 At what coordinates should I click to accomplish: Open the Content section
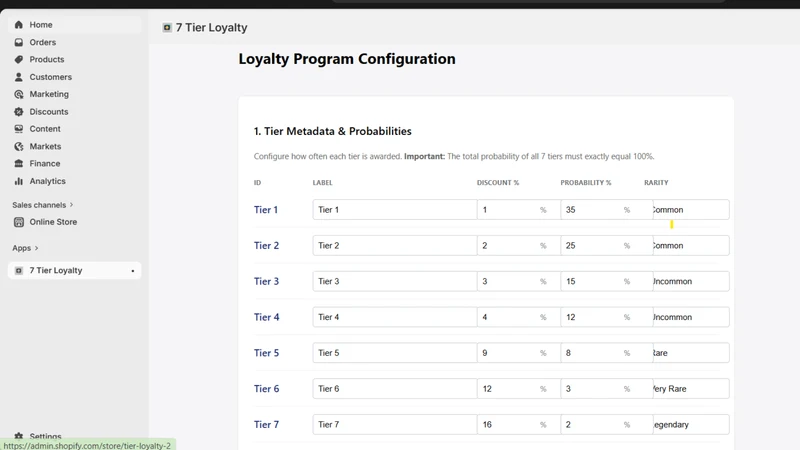click(x=74, y=129)
